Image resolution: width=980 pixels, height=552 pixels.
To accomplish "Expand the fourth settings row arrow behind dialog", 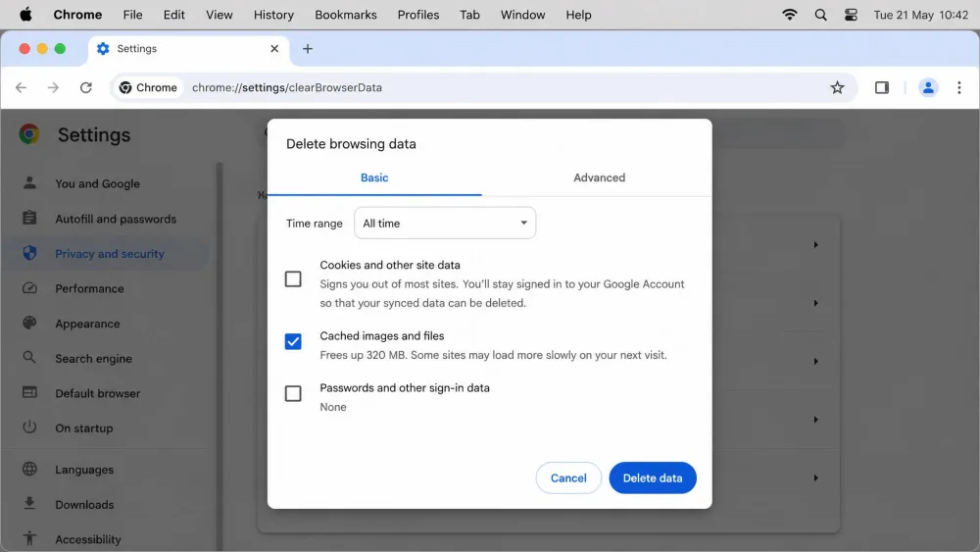I will pyautogui.click(x=815, y=420).
